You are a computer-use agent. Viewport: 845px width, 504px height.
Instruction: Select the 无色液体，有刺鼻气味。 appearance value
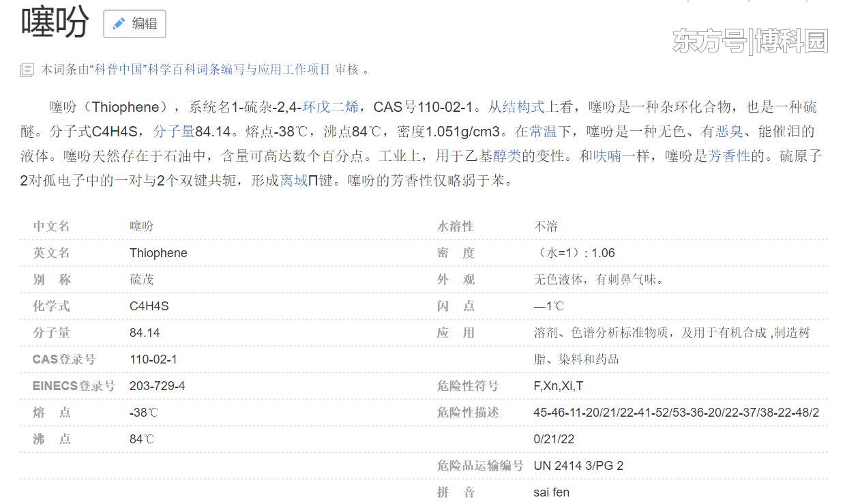[599, 280]
